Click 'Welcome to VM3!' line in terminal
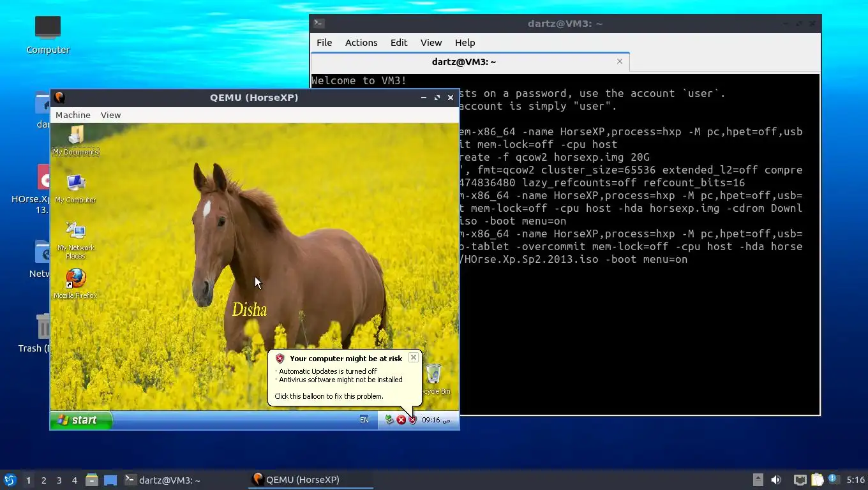This screenshot has height=490, width=868. point(359,80)
